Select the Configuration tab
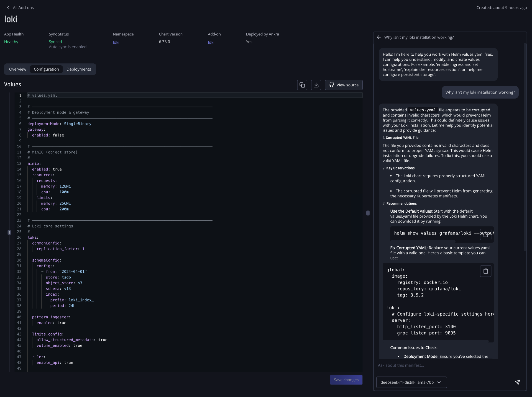The width and height of the screenshot is (532, 397). point(46,69)
